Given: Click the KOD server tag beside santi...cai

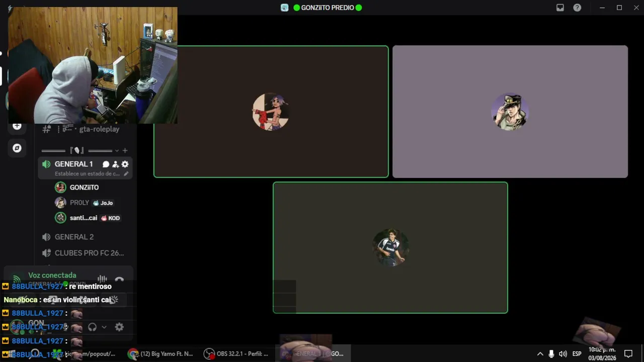Looking at the screenshot, I should coord(111,218).
